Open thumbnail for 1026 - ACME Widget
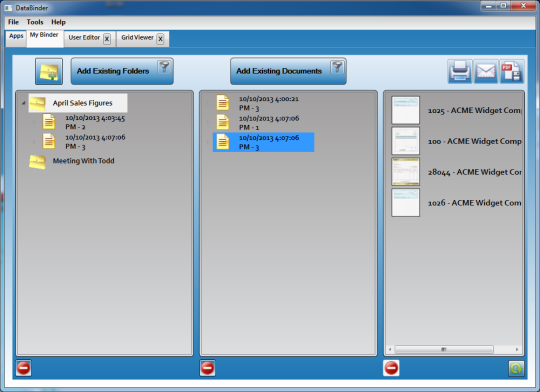This screenshot has width=540, height=392. click(405, 203)
